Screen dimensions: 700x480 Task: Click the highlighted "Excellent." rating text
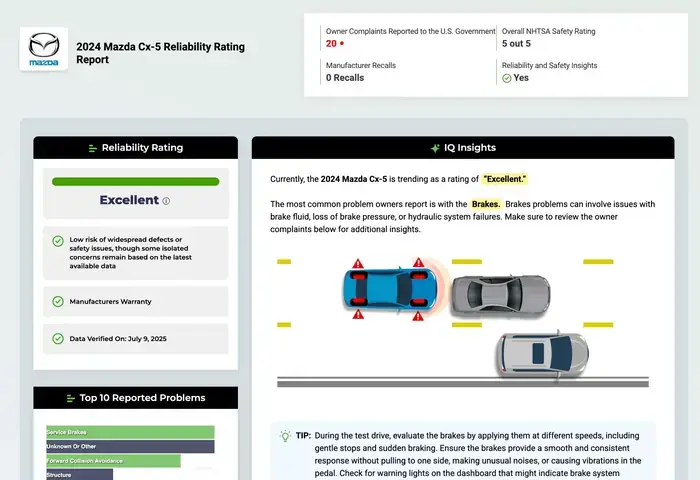pyautogui.click(x=505, y=179)
